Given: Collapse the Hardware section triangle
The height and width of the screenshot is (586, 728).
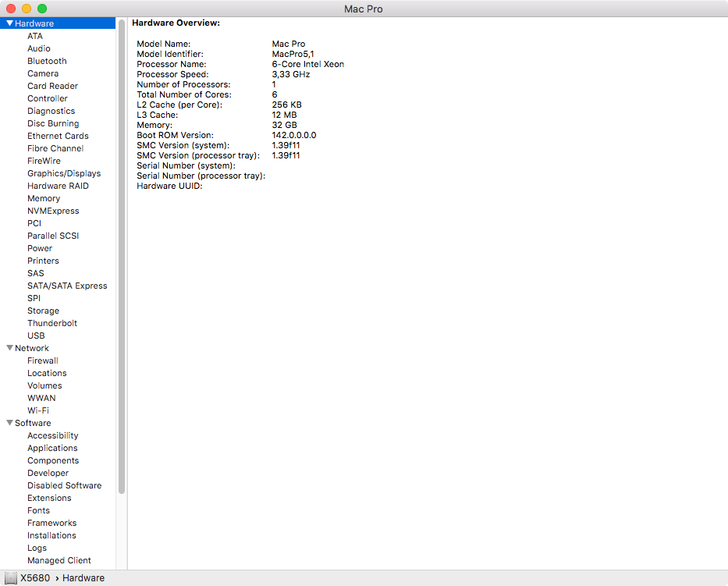Looking at the screenshot, I should pos(9,23).
